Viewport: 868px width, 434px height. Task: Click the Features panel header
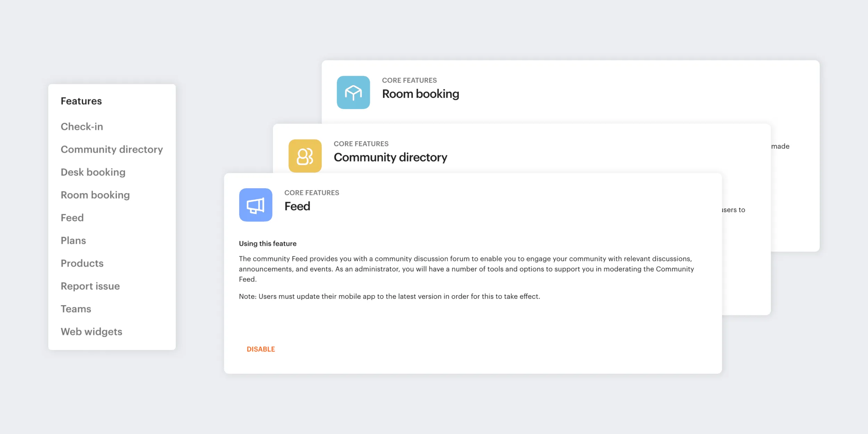pyautogui.click(x=81, y=101)
